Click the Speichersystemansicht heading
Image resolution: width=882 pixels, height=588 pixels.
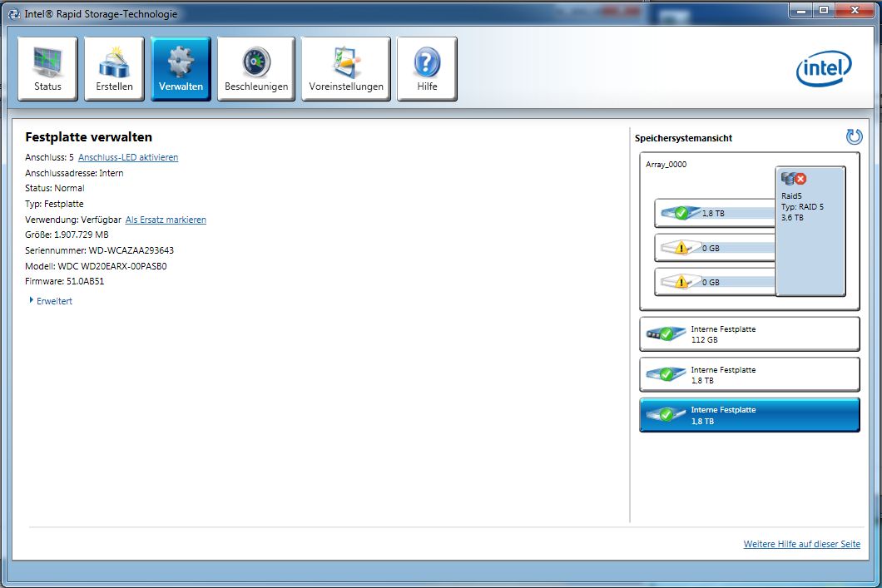pos(683,138)
